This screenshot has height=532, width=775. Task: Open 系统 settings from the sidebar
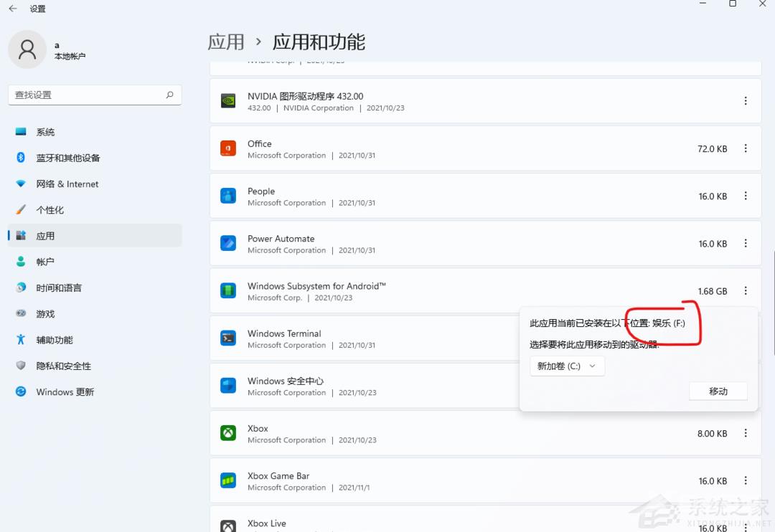click(x=44, y=132)
